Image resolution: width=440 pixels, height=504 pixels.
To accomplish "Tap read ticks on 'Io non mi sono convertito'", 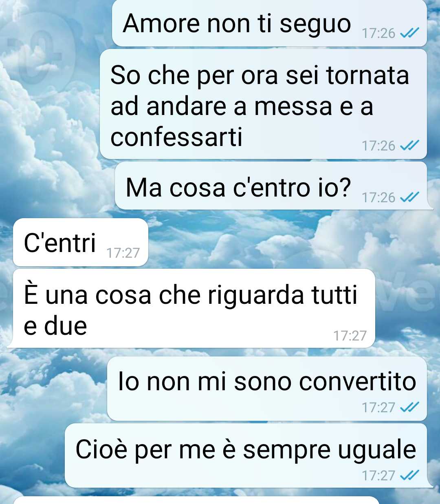I will pos(409,407).
